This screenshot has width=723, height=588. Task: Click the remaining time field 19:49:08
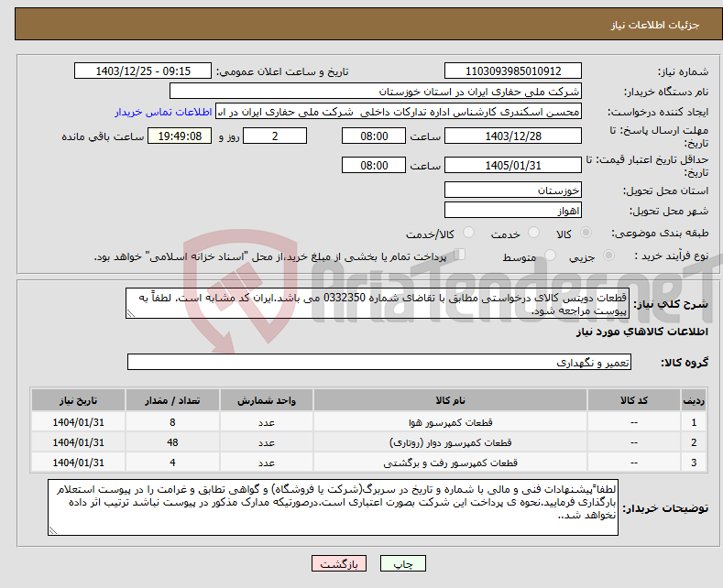(180, 136)
